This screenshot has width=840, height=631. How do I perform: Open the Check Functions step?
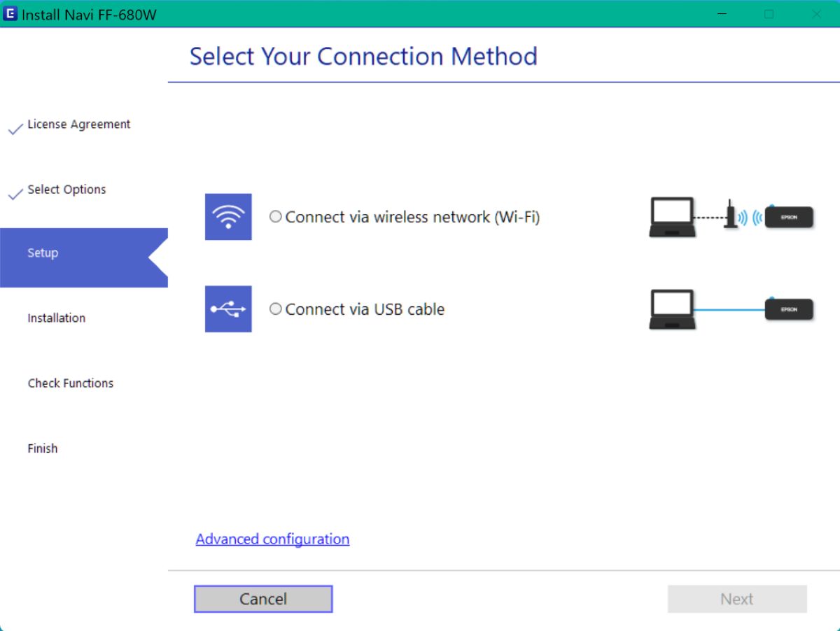click(x=71, y=383)
